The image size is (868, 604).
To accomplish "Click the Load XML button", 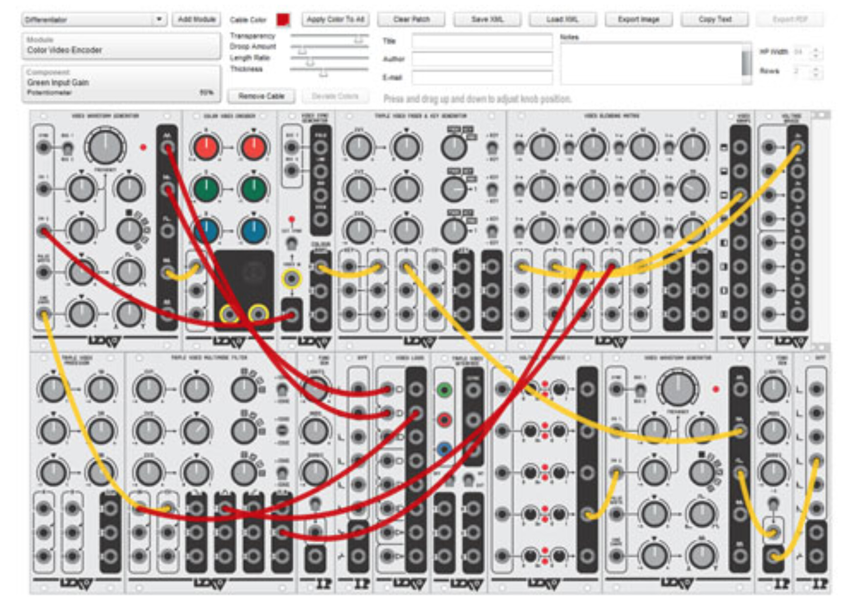I will pyautogui.click(x=562, y=20).
